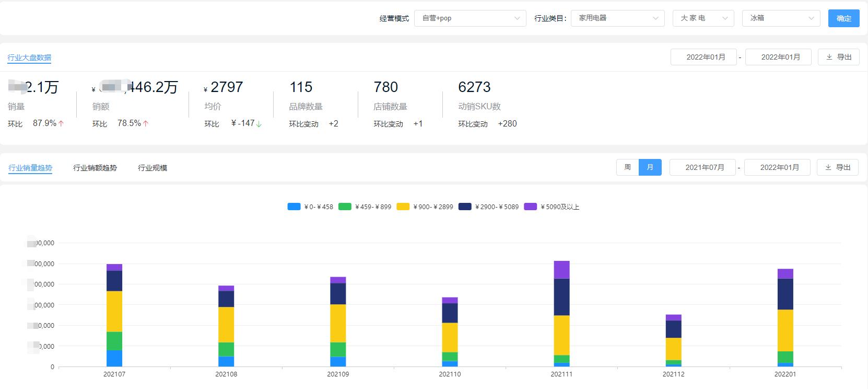Image resolution: width=868 pixels, height=389 pixels.
Task: Click the green down arrow next to ¥-147
Action: [x=259, y=124]
